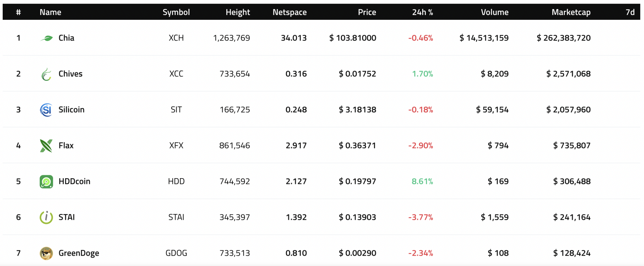Click the XFX symbol cell for Flax
This screenshot has height=266, width=644.
tap(176, 145)
